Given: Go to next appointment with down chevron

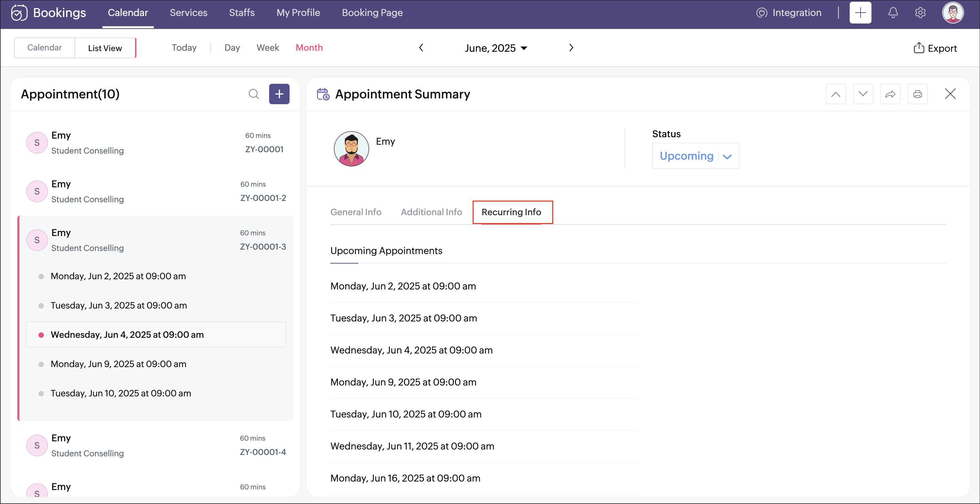Looking at the screenshot, I should 863,94.
